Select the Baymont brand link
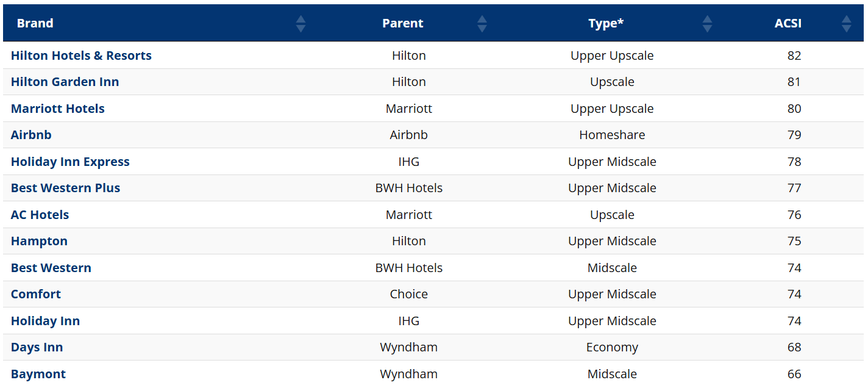The width and height of the screenshot is (868, 388). 38,374
